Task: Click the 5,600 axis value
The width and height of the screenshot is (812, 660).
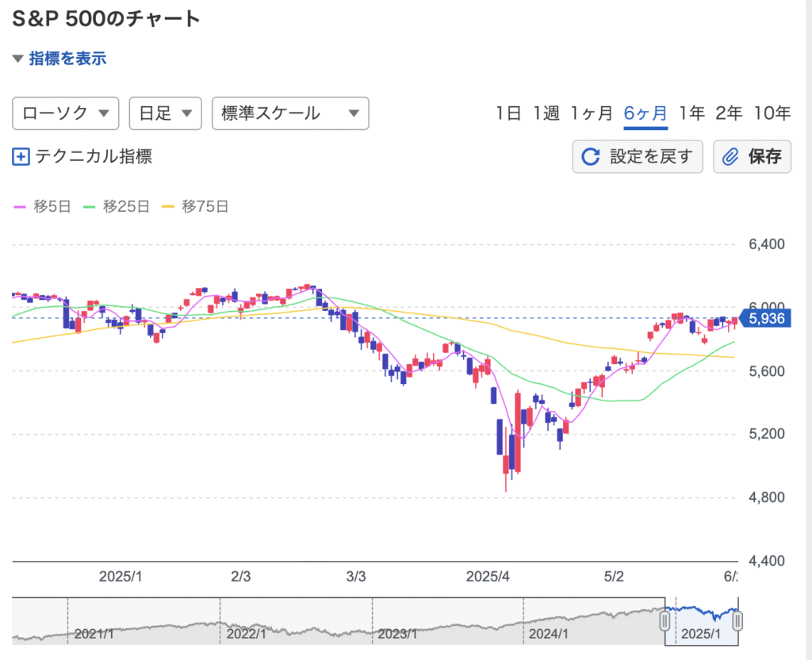Action: coord(767,371)
